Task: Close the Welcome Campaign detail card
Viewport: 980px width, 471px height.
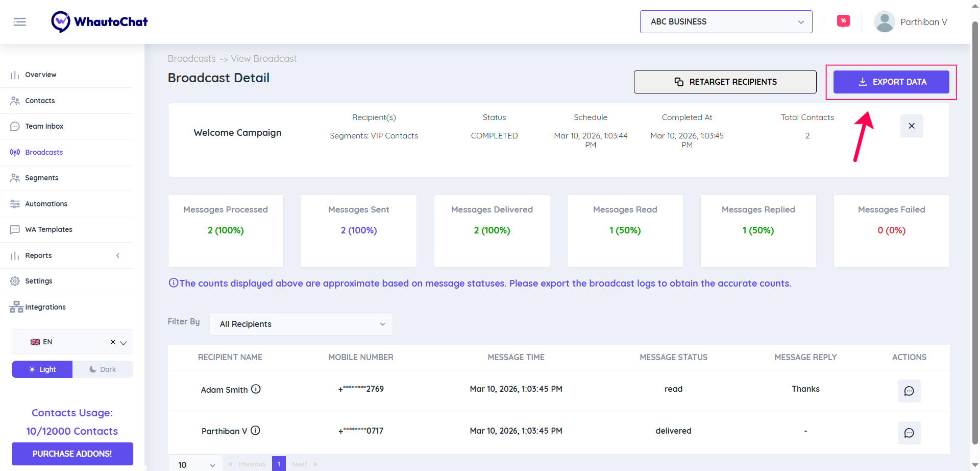Action: (x=911, y=126)
